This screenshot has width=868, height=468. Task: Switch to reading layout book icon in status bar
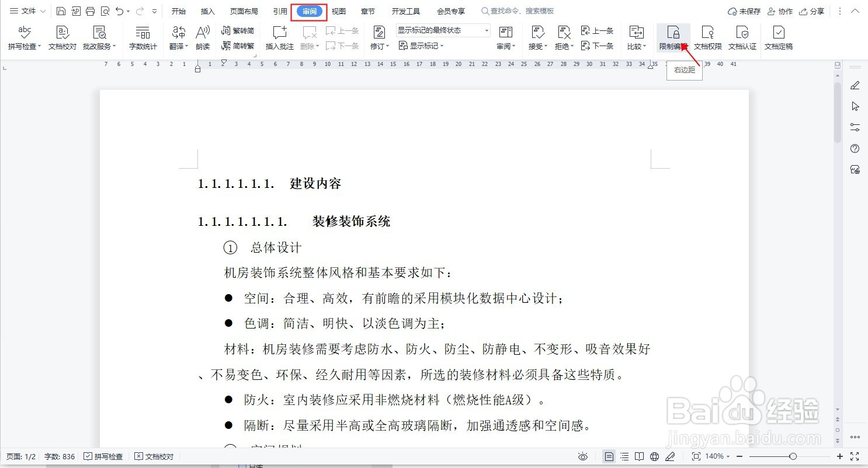pyautogui.click(x=640, y=456)
